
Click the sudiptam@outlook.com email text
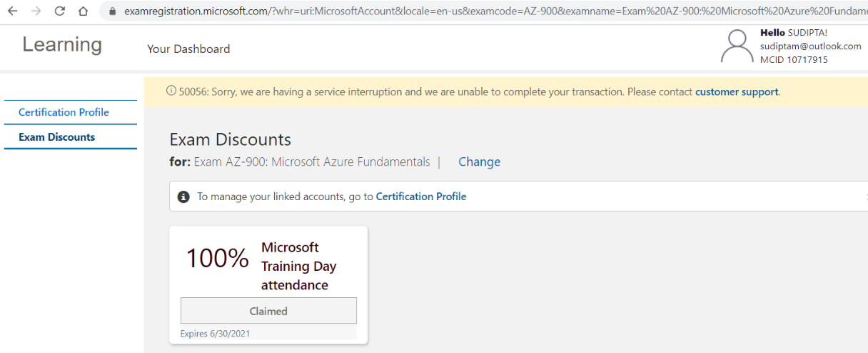pyautogui.click(x=811, y=46)
